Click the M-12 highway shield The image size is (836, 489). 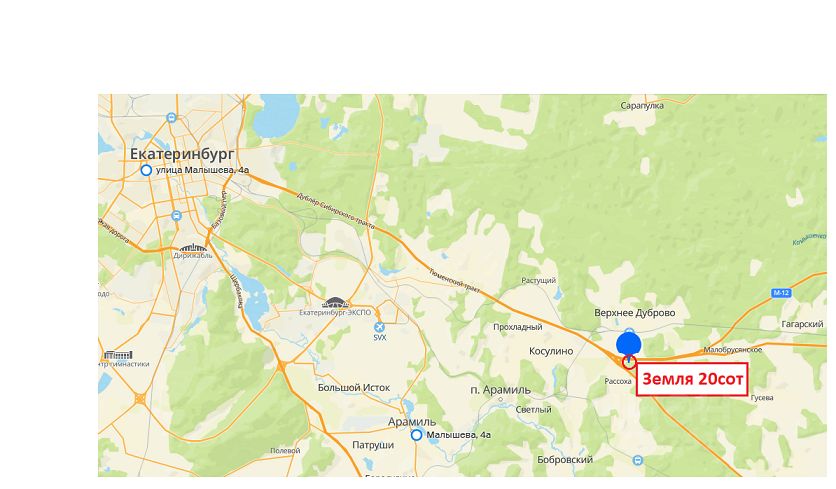pyautogui.click(x=781, y=293)
